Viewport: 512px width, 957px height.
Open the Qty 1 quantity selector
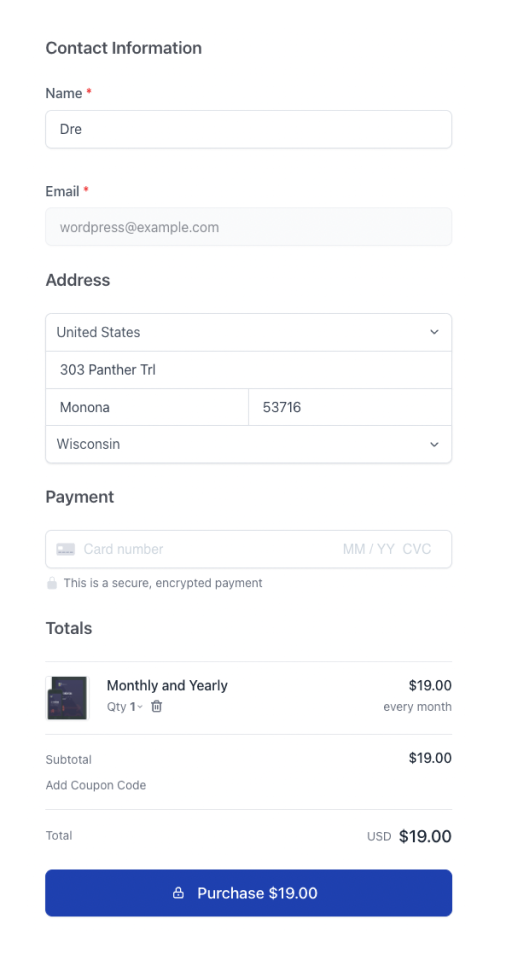pos(125,707)
